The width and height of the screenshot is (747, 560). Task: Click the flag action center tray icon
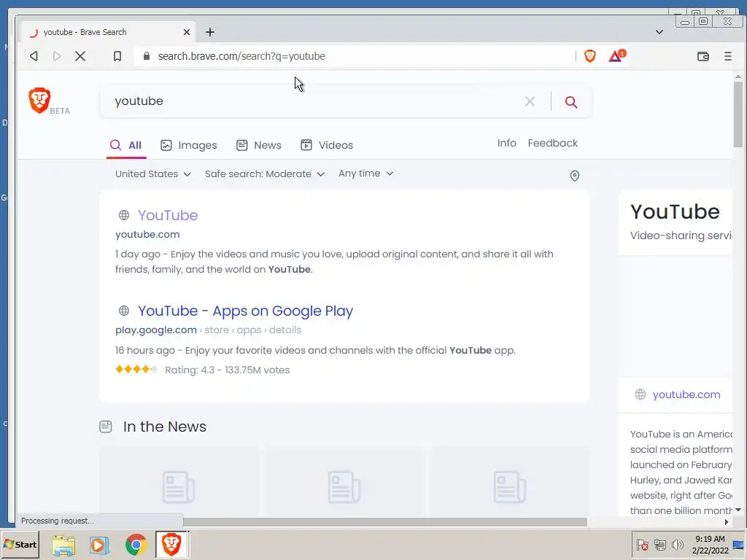[642, 544]
